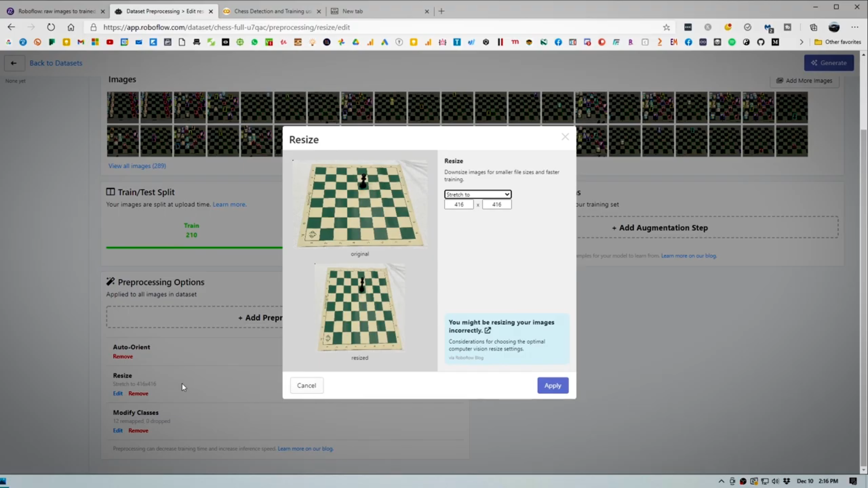Open a new browser tab with plus
This screenshot has width=868, height=488.
pos(442,11)
